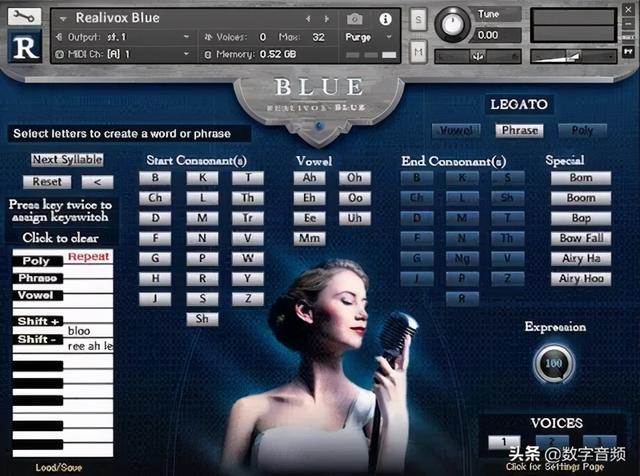Click the Shift - keyswitch key
640x476 pixels.
[38, 339]
